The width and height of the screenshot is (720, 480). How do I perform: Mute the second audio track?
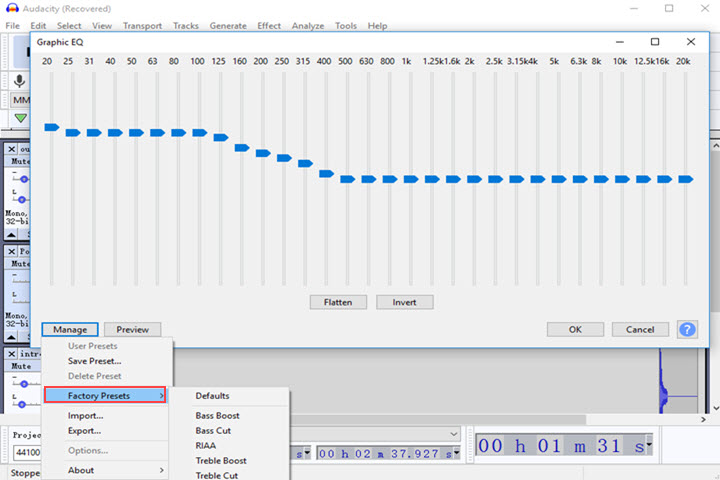(x=20, y=264)
